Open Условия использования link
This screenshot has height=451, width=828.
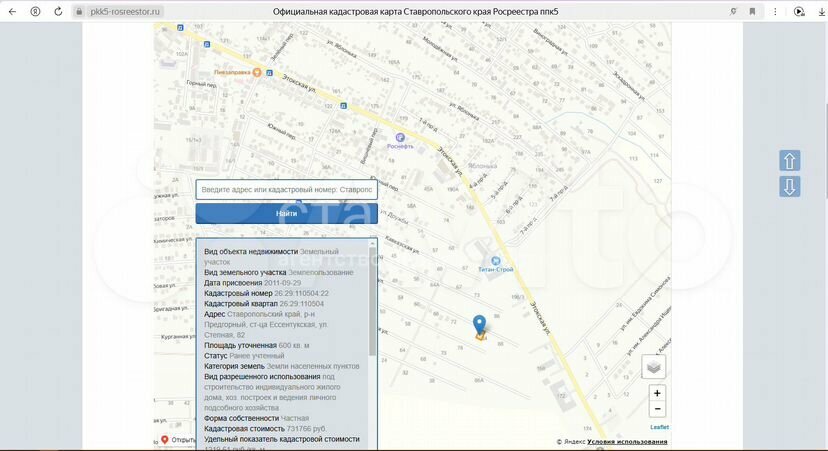pos(627,441)
